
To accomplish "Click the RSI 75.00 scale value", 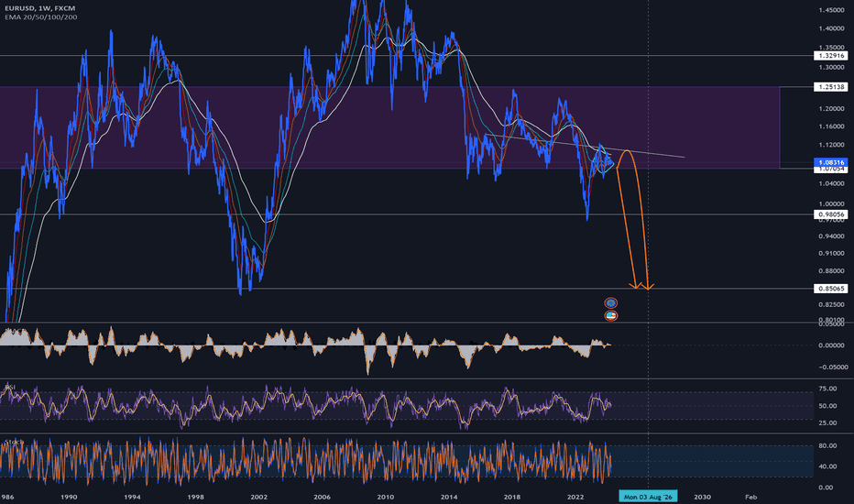I will point(827,389).
